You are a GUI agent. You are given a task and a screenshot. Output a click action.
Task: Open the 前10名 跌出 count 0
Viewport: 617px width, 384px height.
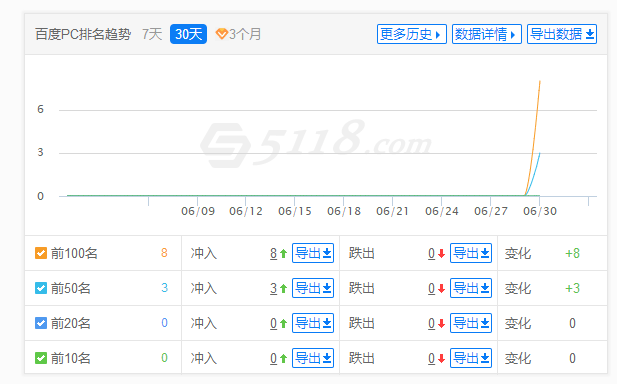(432, 359)
